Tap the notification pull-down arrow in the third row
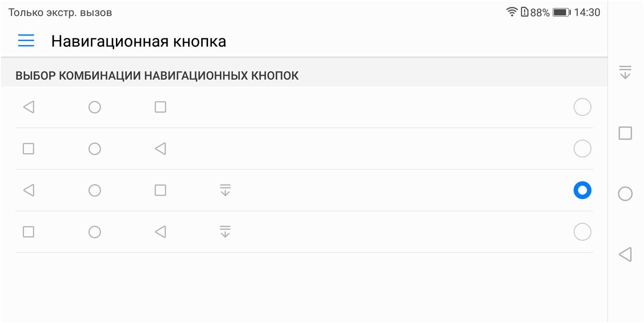The image size is (644, 323). [226, 191]
